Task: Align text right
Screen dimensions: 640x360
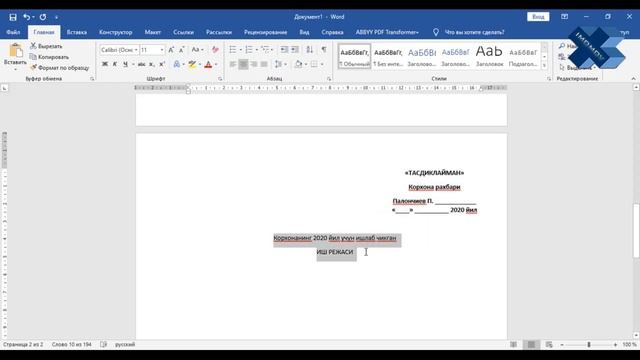Action: [x=254, y=64]
